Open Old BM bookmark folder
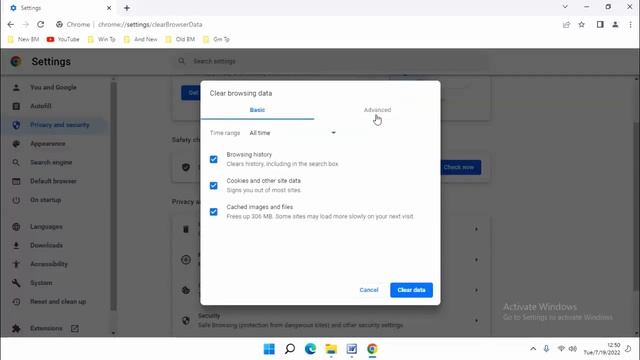640x360 pixels. tap(180, 39)
